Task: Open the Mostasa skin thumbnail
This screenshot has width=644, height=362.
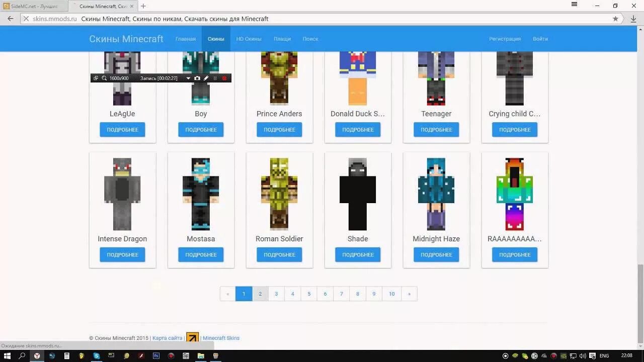Action: click(201, 194)
